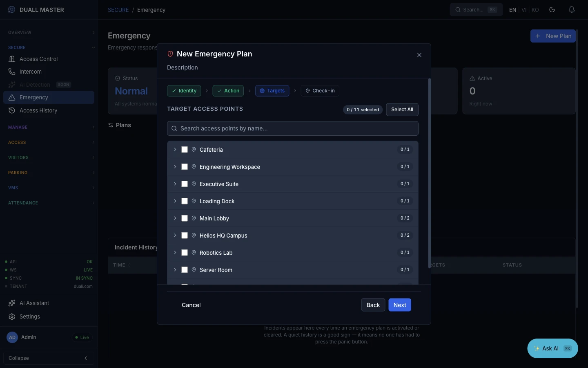Click the location pin icon next to Engineering Workspace
Viewport: 588px width, 368px height.
pos(194,167)
